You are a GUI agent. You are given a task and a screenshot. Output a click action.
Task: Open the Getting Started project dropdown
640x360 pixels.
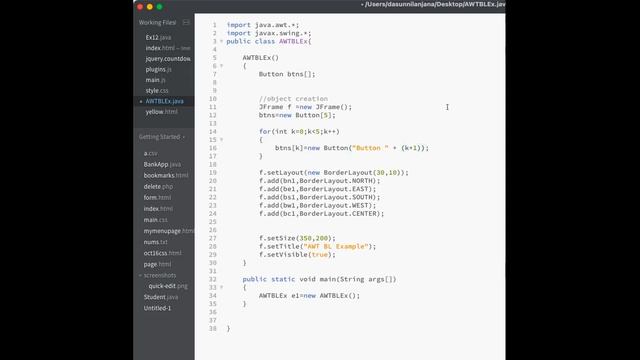point(162,137)
